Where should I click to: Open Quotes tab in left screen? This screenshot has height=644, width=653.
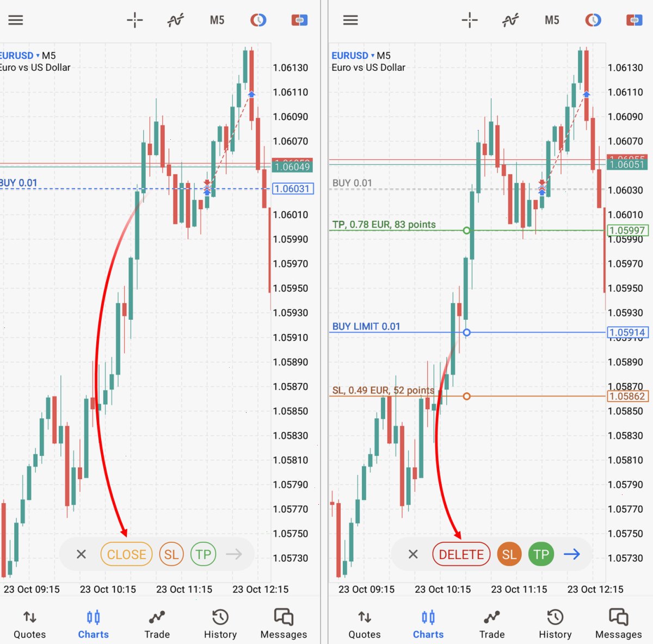point(30,624)
